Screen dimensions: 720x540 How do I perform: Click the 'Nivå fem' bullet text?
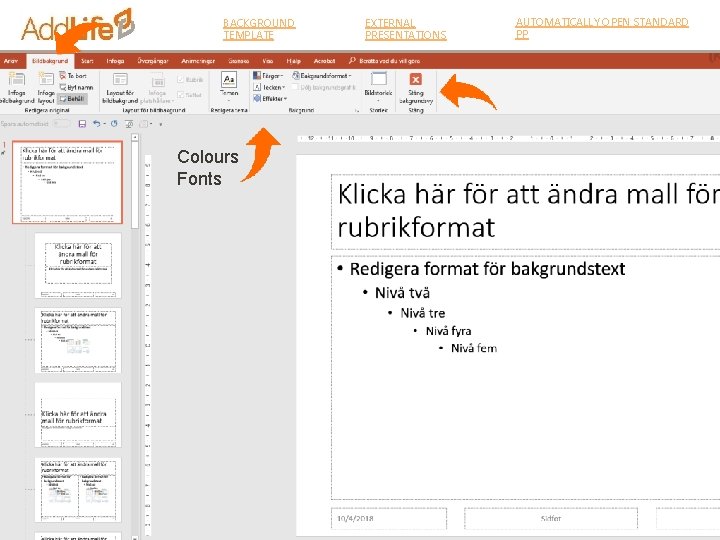(474, 348)
